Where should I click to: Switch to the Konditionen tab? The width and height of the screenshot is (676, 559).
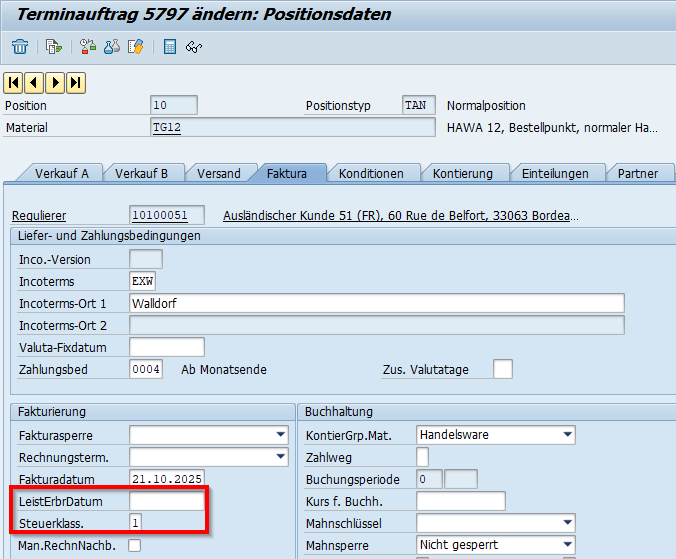click(x=371, y=173)
